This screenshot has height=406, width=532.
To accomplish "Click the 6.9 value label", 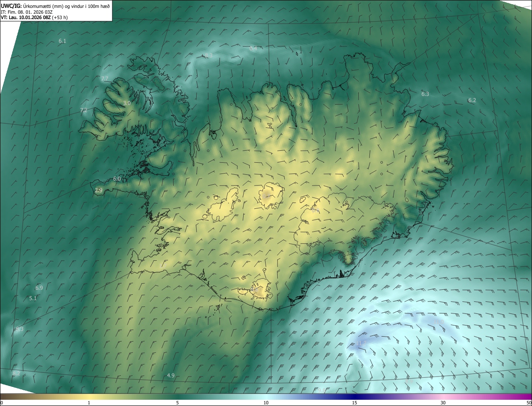I will 39,288.
